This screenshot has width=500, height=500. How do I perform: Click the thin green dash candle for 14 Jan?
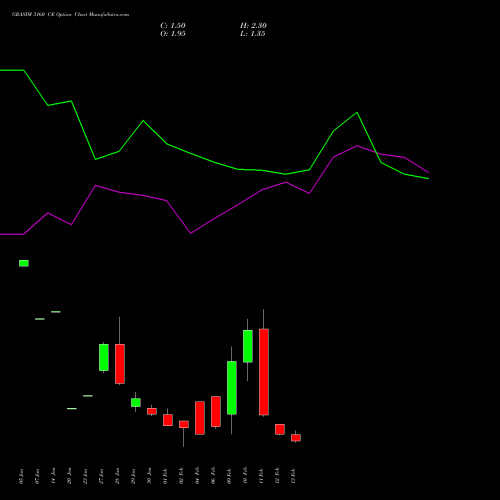point(56,312)
